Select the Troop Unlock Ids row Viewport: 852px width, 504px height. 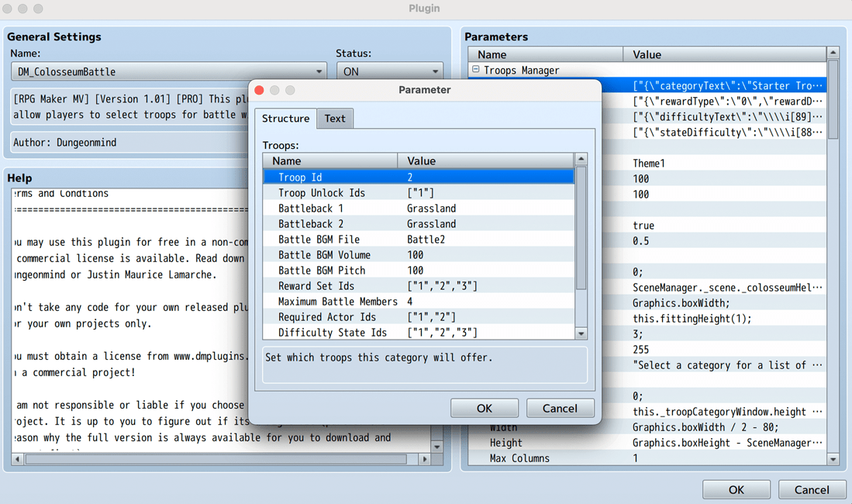[418, 192]
